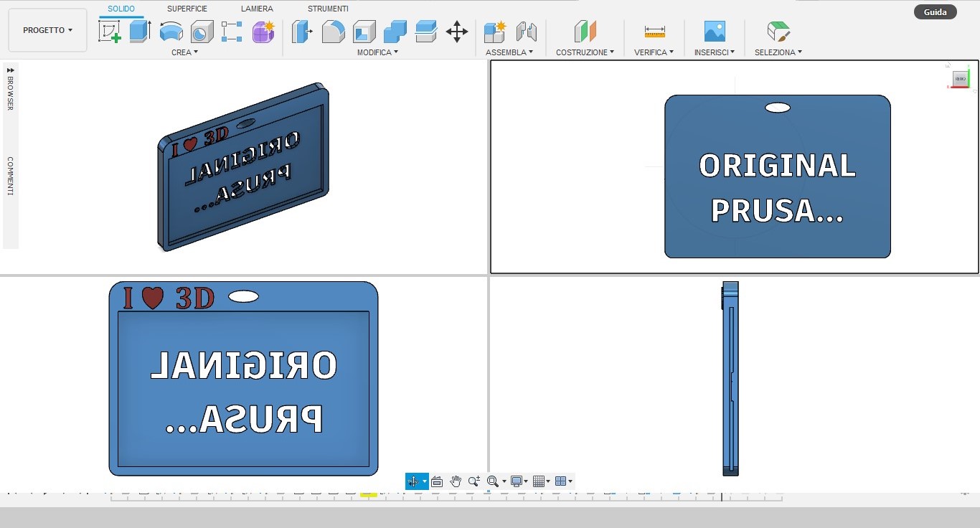Open the COMMENTI side panel
Image resolution: width=980 pixels, height=528 pixels.
(x=11, y=176)
